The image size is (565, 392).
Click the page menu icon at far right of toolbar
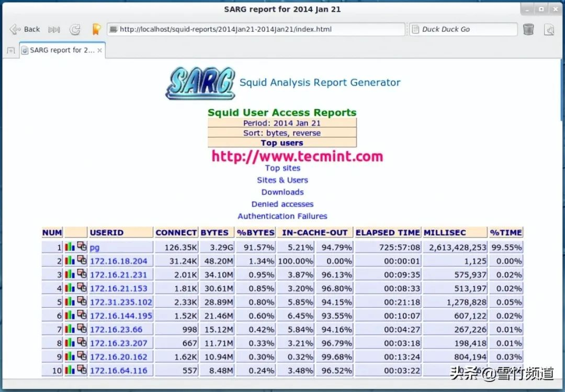point(549,30)
